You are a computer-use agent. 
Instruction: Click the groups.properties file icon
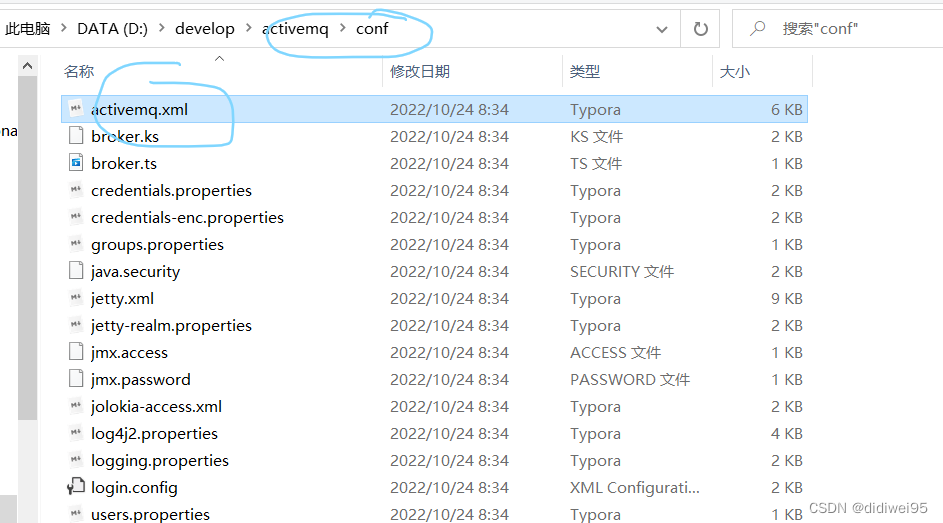tap(76, 244)
